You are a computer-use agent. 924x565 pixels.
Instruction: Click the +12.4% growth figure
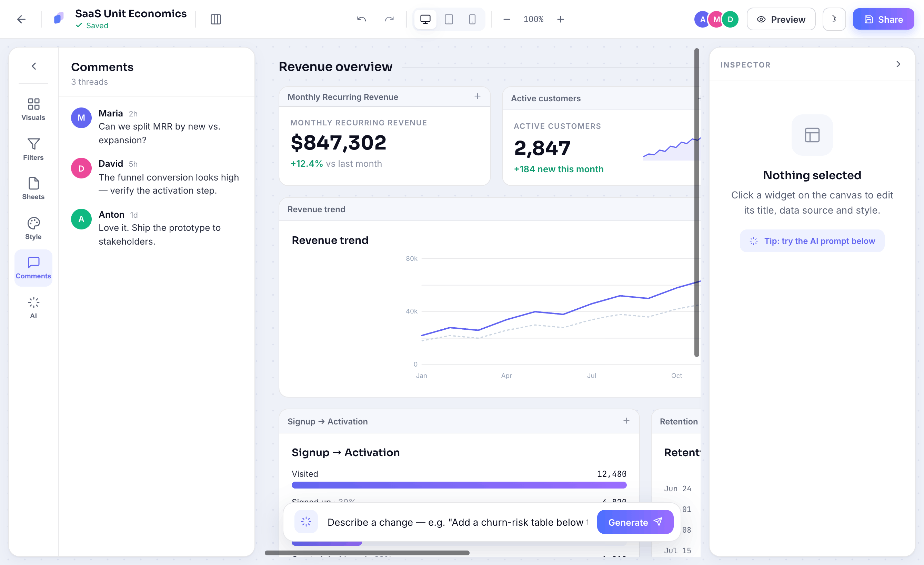pos(307,164)
